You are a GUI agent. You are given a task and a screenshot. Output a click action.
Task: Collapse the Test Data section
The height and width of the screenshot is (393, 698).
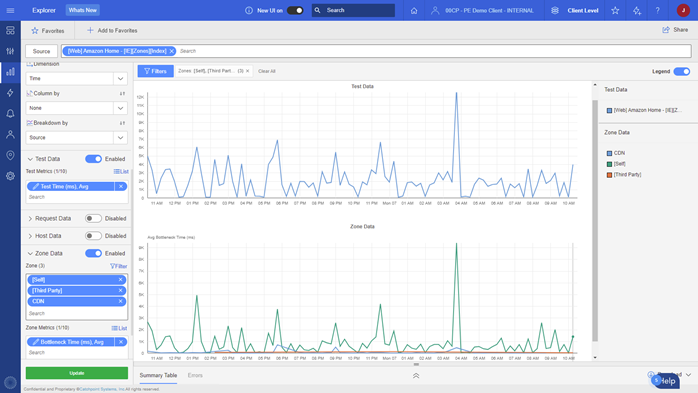click(x=30, y=159)
